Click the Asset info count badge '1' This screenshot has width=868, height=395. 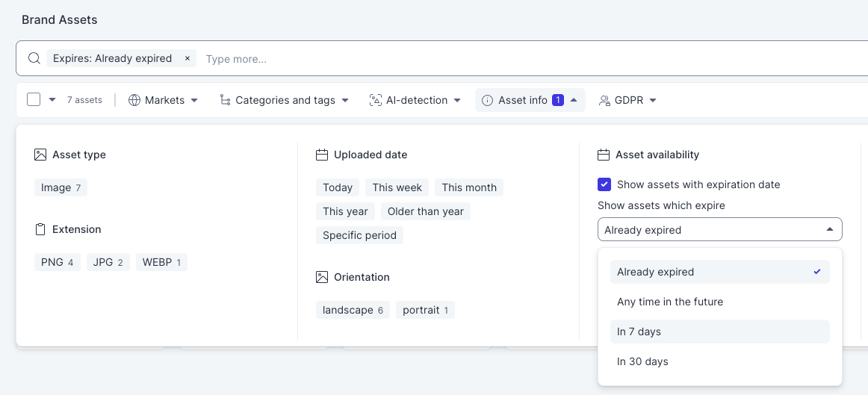(558, 100)
